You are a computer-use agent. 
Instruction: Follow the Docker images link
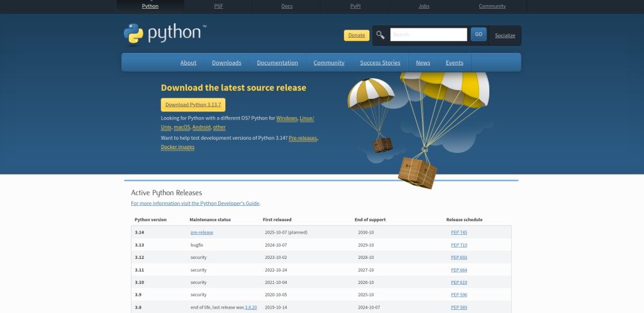[177, 147]
